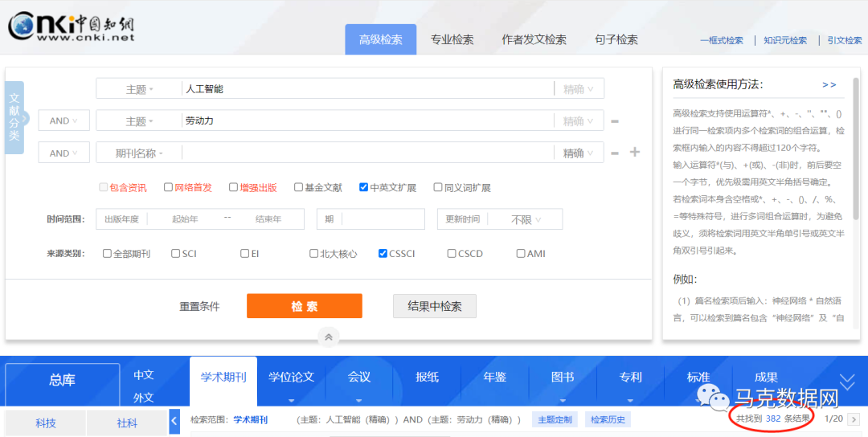Image resolution: width=868 pixels, height=437 pixels.
Task: Check the 全部期刊 source checkbox
Action: pos(108,254)
